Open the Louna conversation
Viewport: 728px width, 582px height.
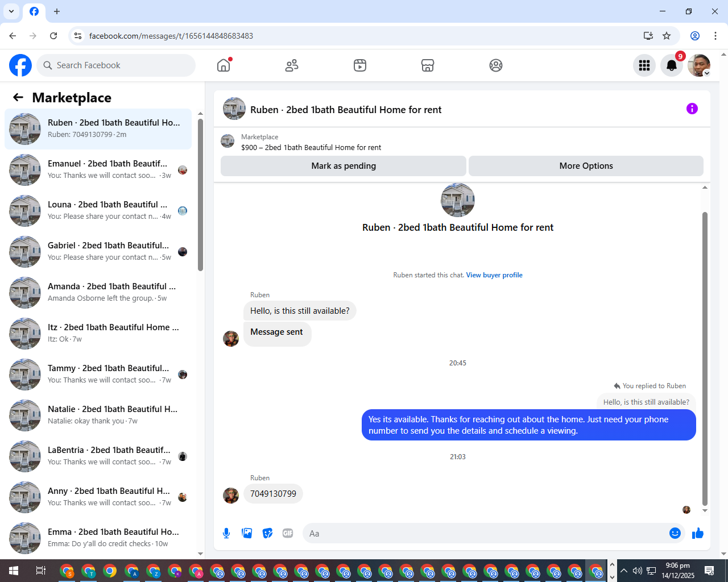98,211
